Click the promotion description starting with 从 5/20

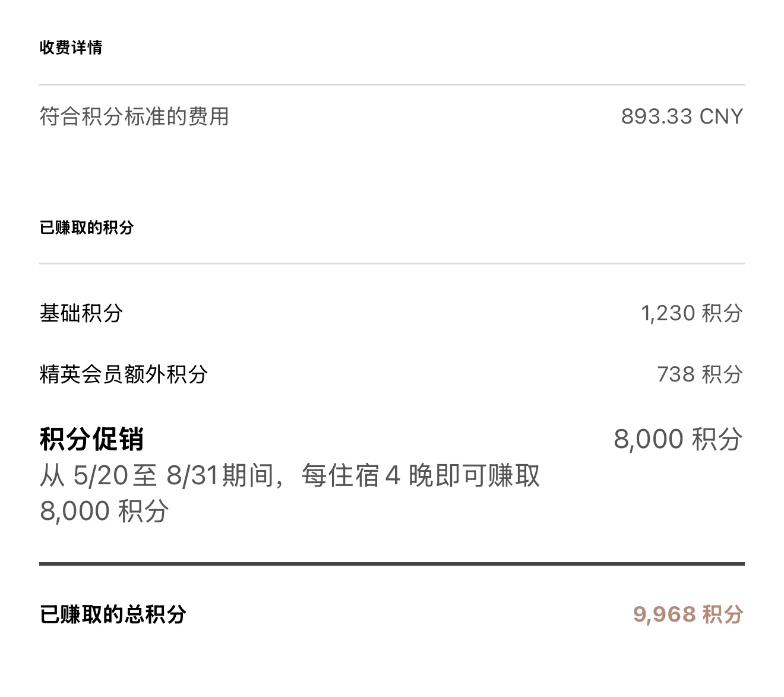click(290, 493)
